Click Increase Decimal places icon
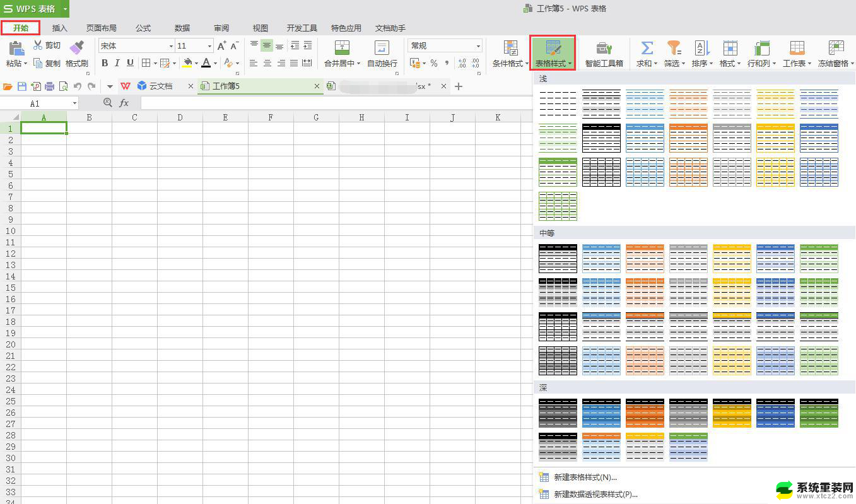 pyautogui.click(x=462, y=63)
